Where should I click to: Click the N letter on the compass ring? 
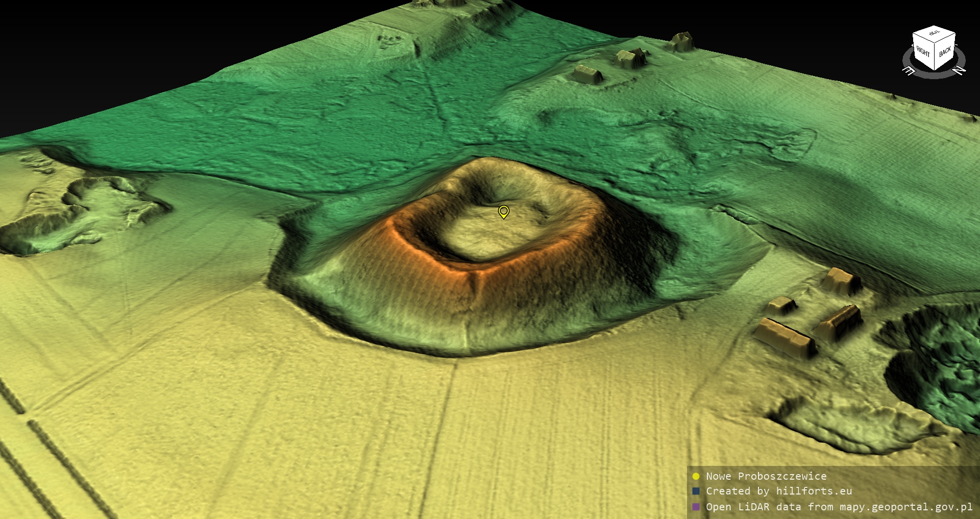pos(960,70)
